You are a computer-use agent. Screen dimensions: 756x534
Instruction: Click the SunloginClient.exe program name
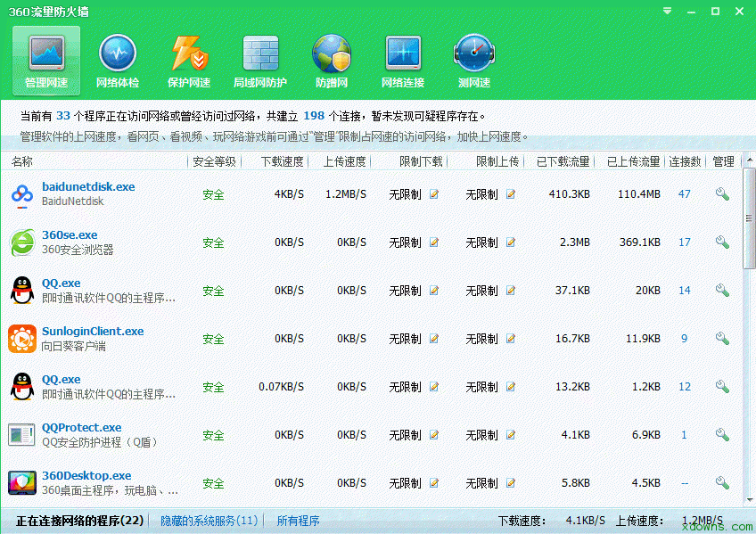93,331
